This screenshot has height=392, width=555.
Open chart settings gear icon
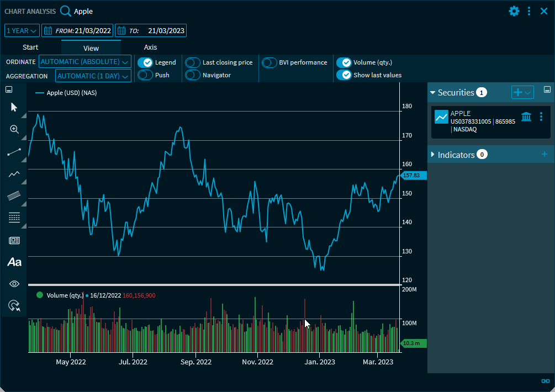click(514, 11)
